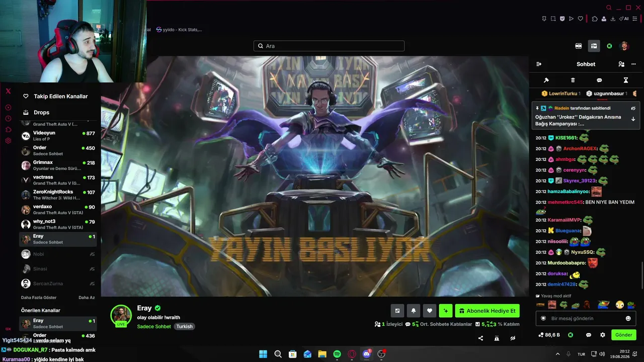Share the stream with share icon
Screen dimensions: 644x362
click(x=480, y=338)
